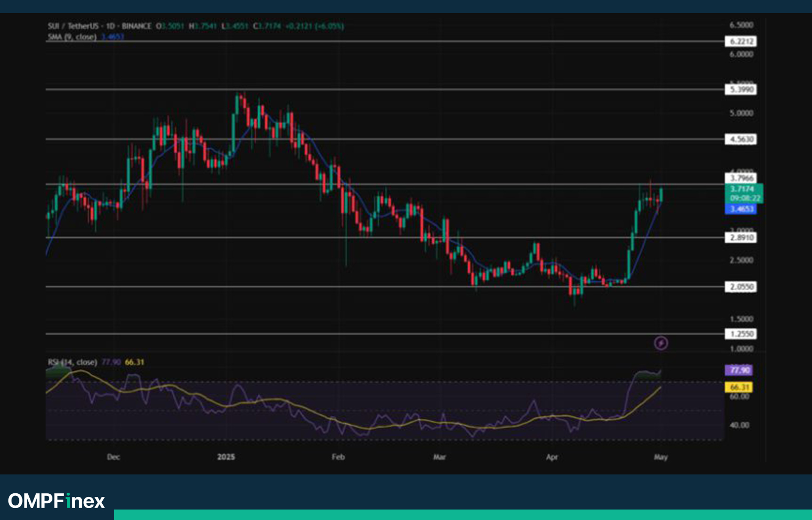Click the 2.0550 support level label

pos(740,287)
